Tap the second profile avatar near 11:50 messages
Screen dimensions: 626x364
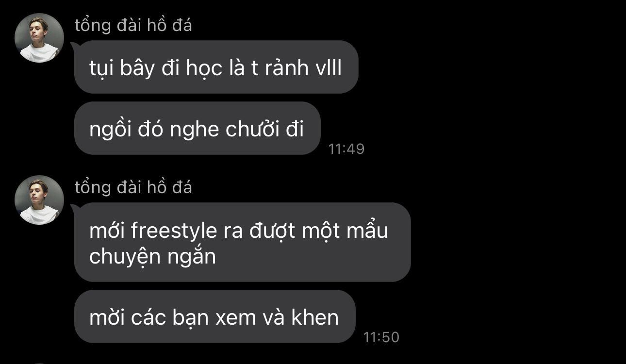(x=39, y=200)
